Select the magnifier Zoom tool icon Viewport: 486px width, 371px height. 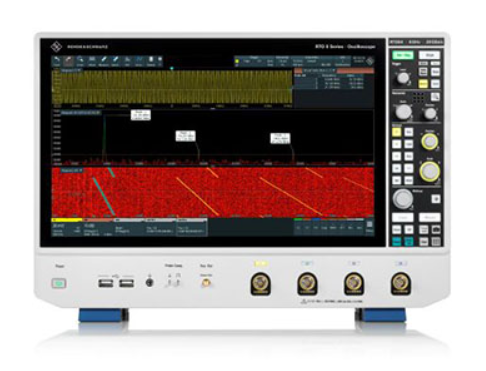click(x=80, y=61)
